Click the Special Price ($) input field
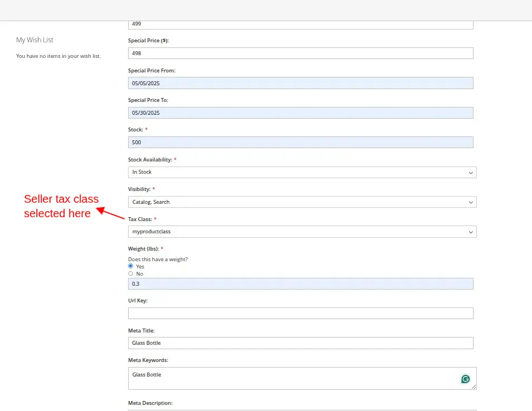The height and width of the screenshot is (411, 532). click(300, 53)
